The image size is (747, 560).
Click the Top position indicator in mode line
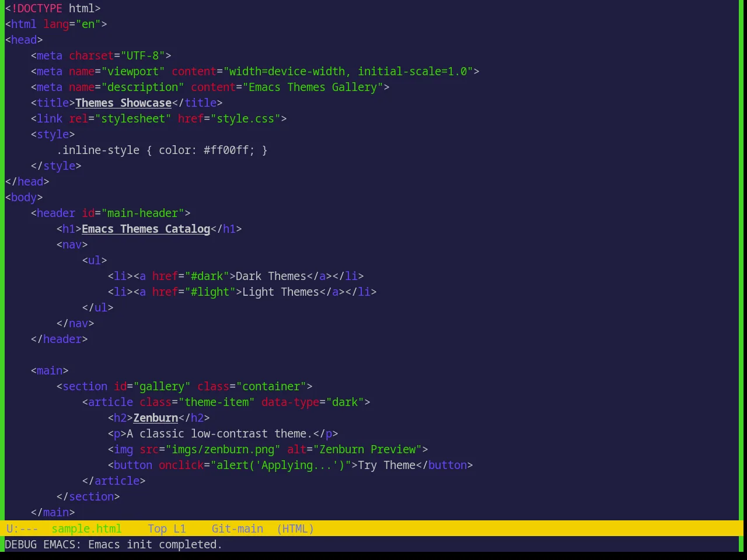coord(157,528)
